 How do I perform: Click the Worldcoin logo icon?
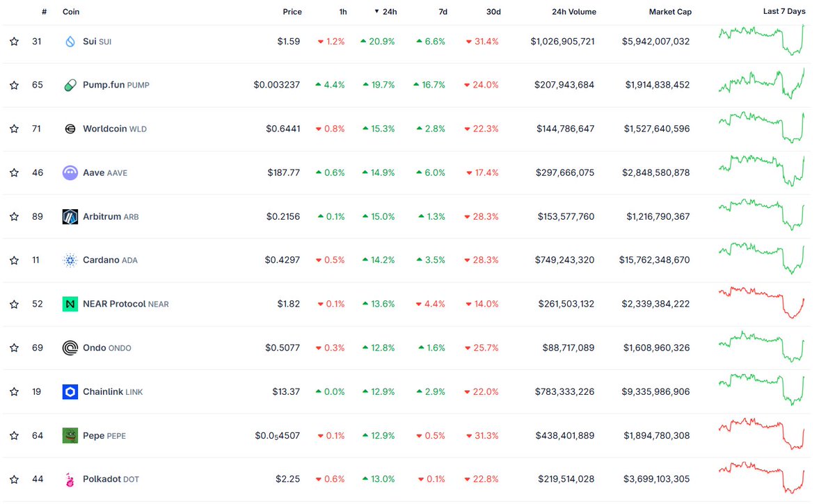70,129
